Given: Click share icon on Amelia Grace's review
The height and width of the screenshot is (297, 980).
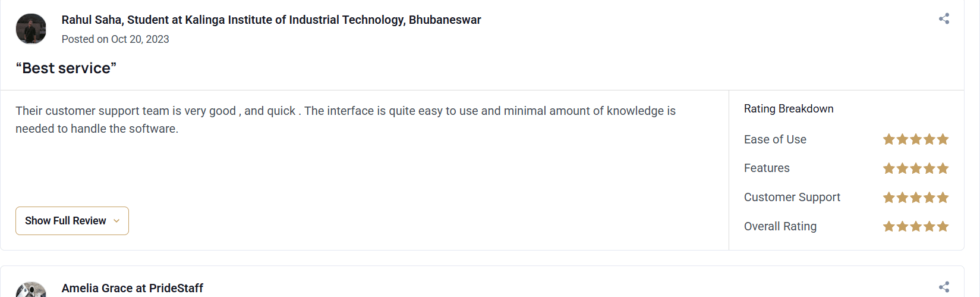Looking at the screenshot, I should 944,287.
